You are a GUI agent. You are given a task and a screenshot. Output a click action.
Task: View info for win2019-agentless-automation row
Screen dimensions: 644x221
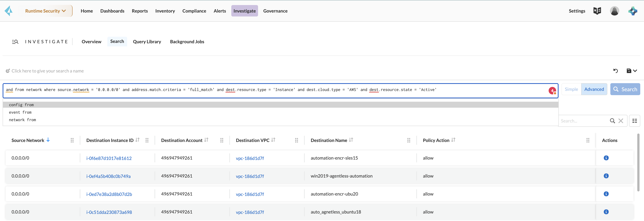click(606, 176)
